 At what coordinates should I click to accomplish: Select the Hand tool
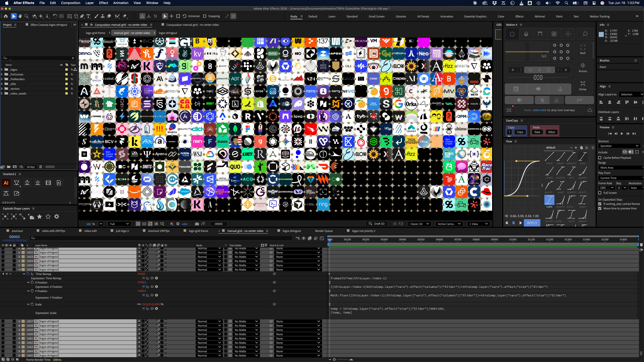pyautogui.click(x=20, y=16)
